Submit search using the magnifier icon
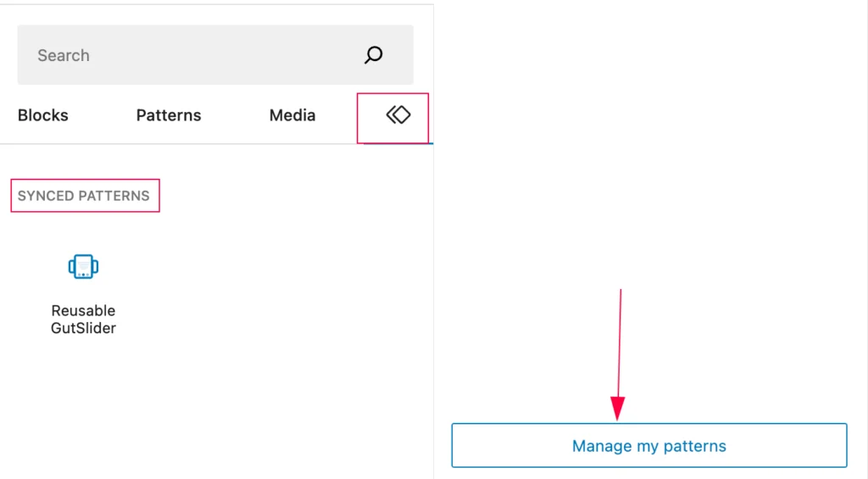 pyautogui.click(x=373, y=55)
